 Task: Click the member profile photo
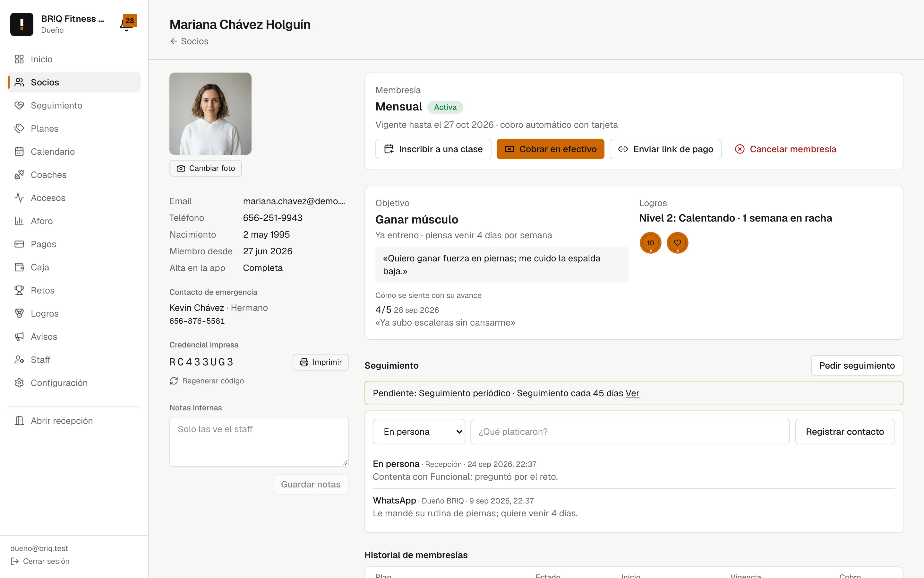click(210, 114)
